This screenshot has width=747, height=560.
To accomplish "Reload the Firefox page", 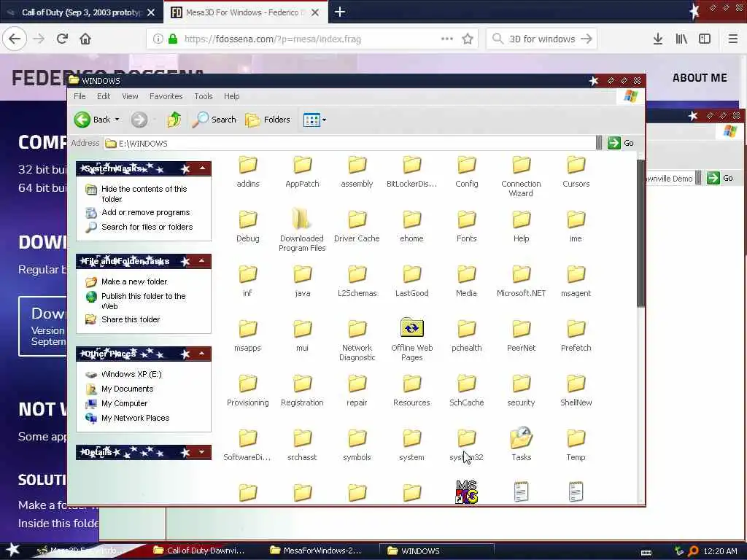I will [x=62, y=39].
